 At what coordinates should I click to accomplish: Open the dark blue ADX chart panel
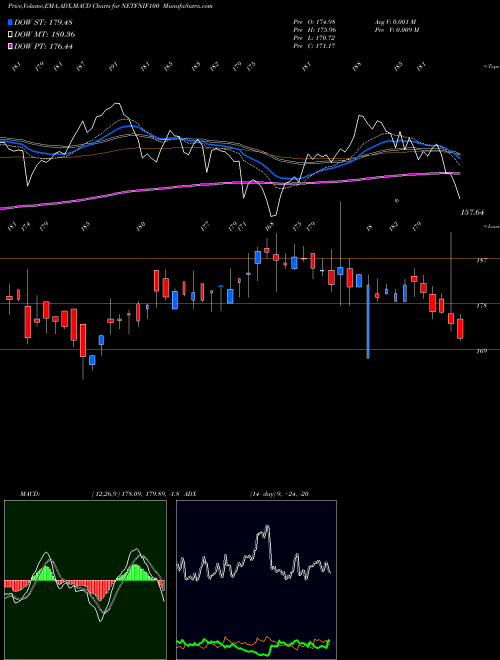coord(256,580)
